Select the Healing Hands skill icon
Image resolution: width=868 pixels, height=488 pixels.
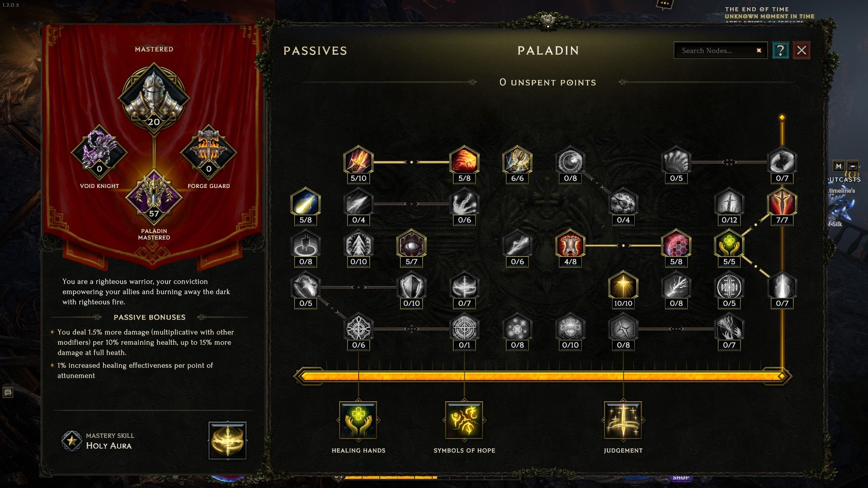[x=358, y=420]
